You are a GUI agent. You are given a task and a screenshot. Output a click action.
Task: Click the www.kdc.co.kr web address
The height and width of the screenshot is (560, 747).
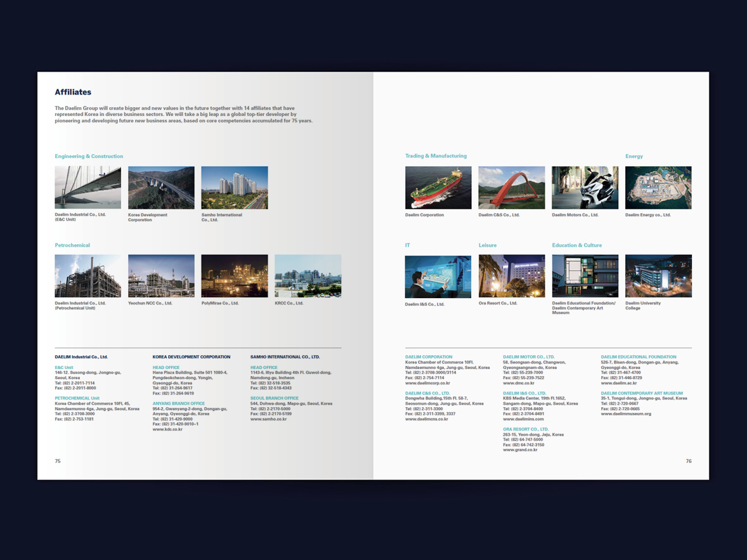tap(167, 429)
